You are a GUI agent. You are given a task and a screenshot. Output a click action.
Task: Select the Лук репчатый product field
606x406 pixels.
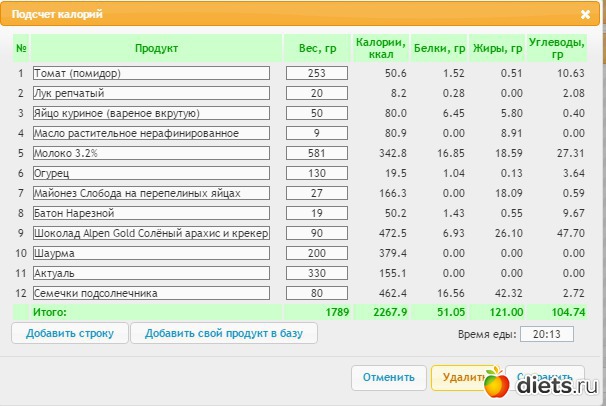[151, 93]
